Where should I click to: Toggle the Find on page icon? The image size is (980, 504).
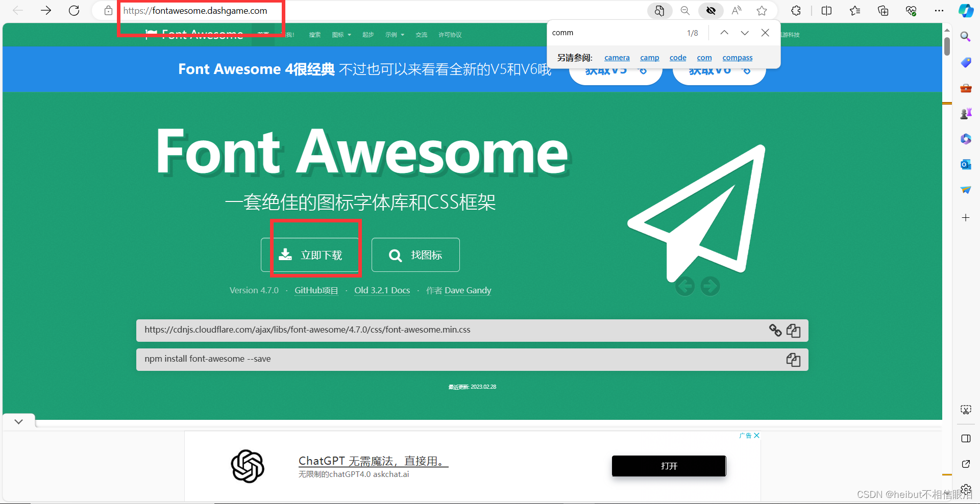[659, 11]
